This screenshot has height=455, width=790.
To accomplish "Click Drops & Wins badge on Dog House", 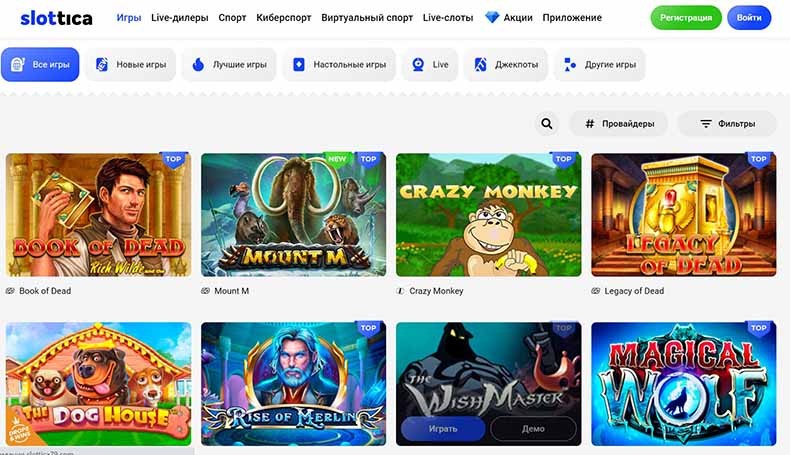I will 18,431.
